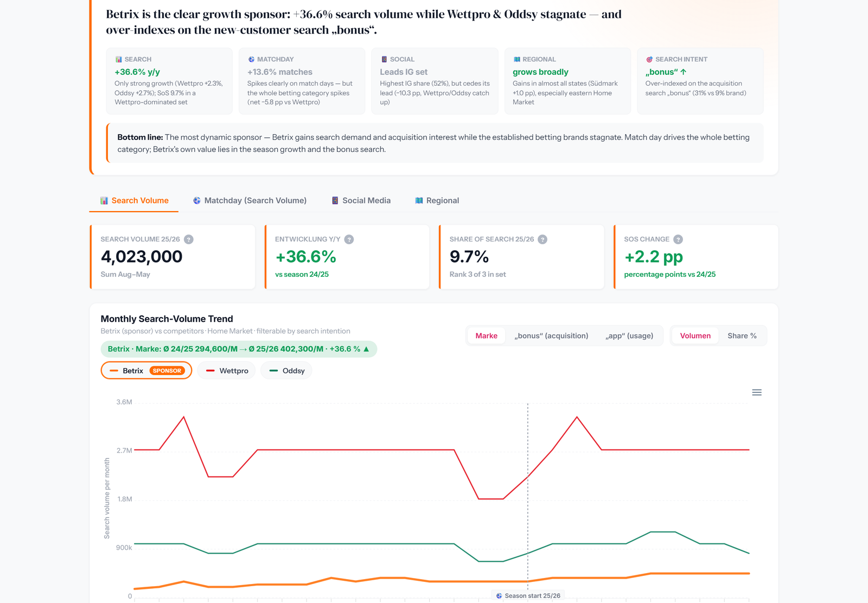Image resolution: width=868 pixels, height=603 pixels.
Task: Filter by „bonus“ (acquisition) intent
Action: (551, 336)
